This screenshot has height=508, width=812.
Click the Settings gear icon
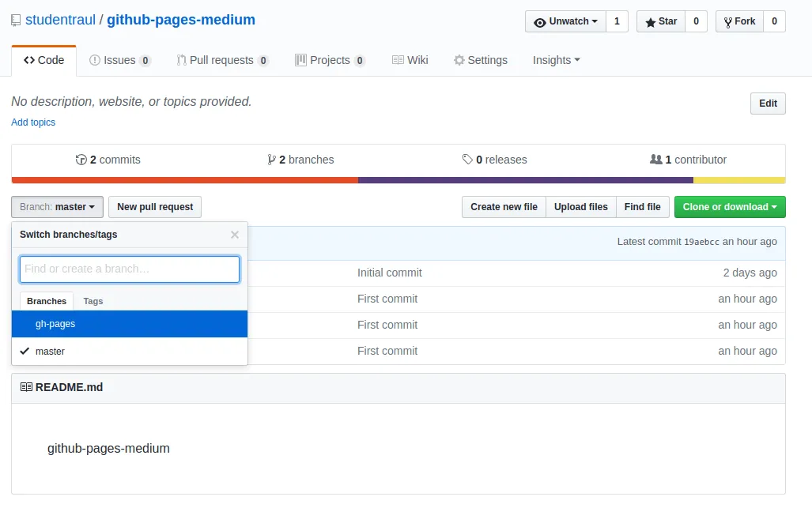pos(459,60)
